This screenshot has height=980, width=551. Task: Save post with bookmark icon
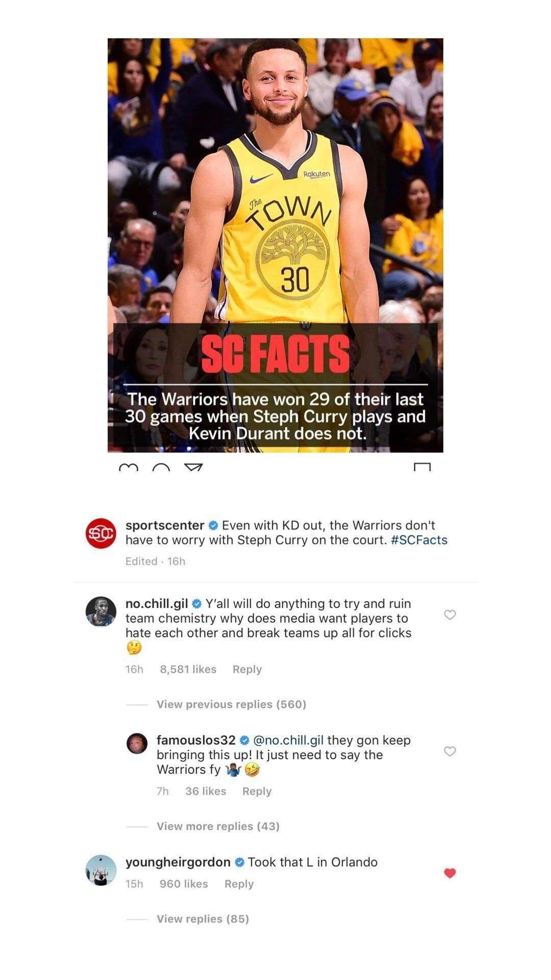(422, 467)
